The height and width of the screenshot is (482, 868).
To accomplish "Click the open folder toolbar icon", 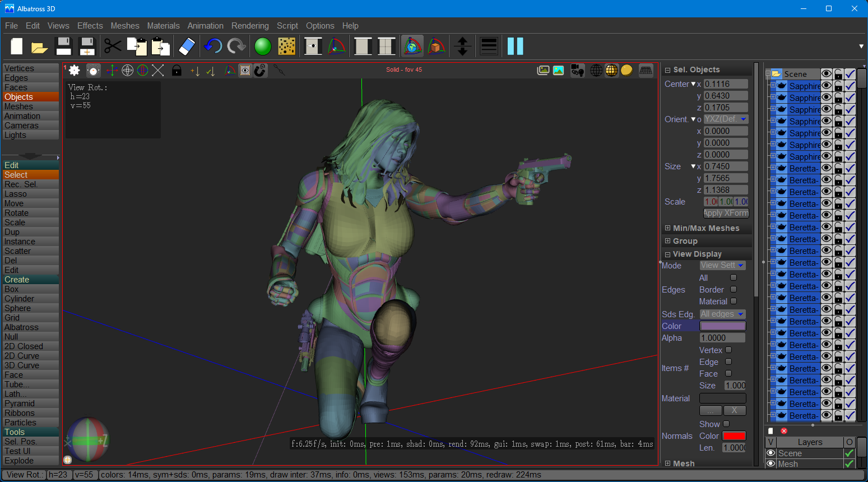I will point(39,47).
